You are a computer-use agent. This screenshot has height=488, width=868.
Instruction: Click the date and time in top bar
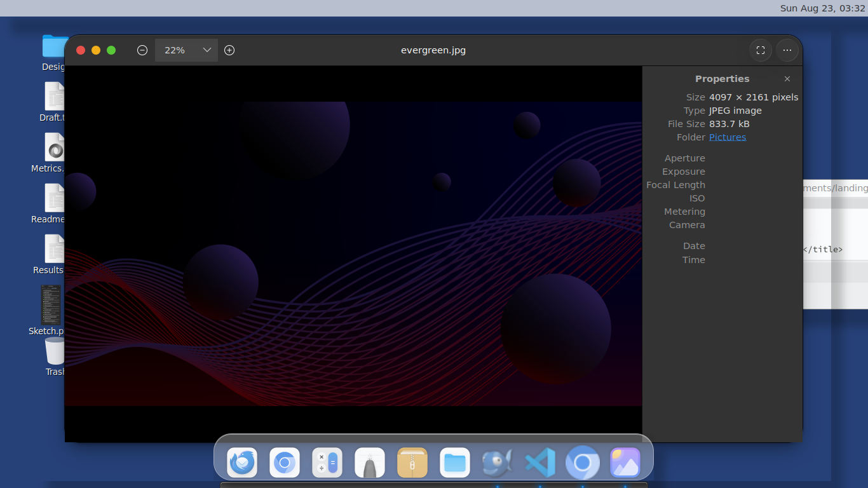(x=823, y=8)
